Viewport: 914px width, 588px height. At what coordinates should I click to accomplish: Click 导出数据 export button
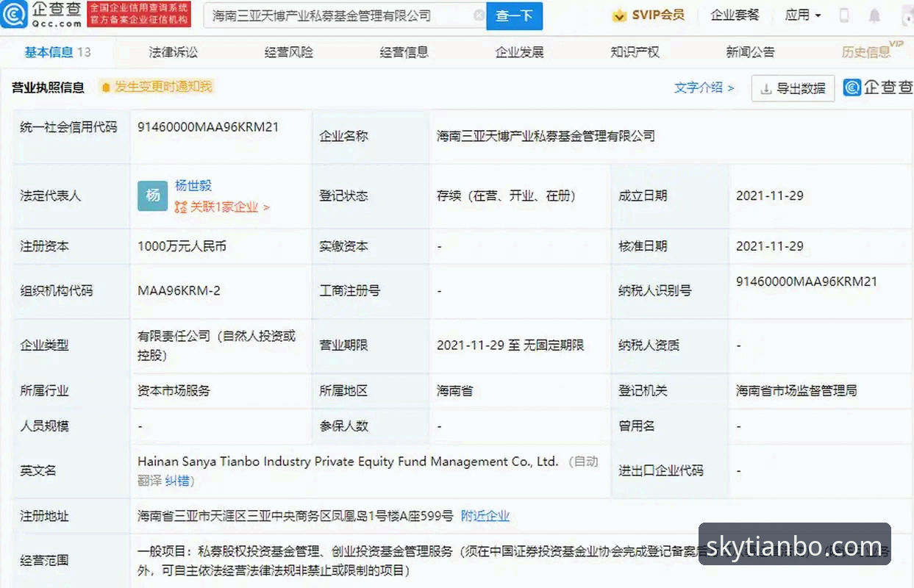coord(793,88)
